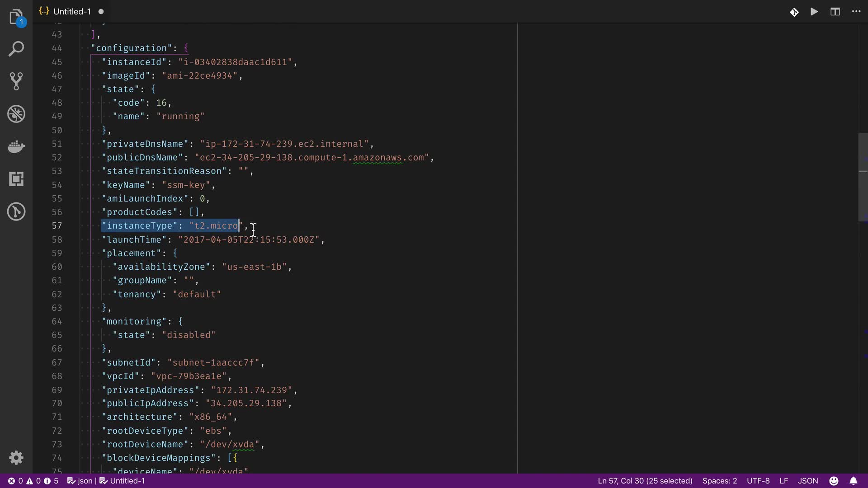
Task: Toggle notifications bell in status bar
Action: (x=854, y=481)
